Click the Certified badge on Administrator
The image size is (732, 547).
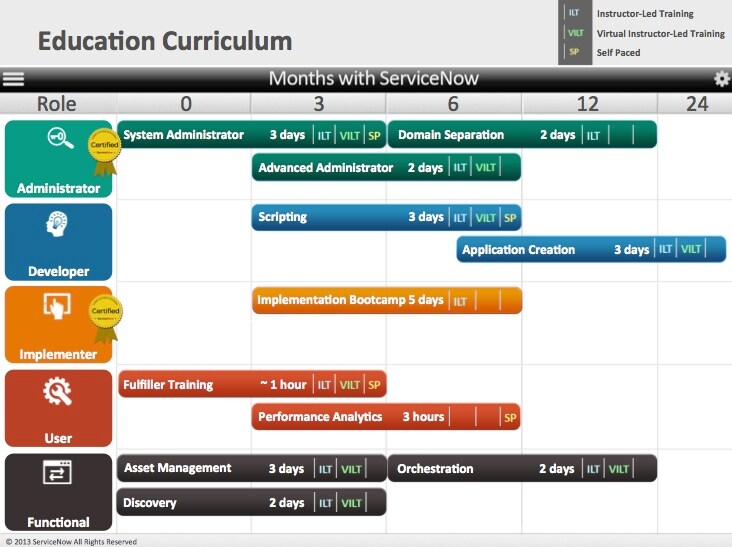coord(104,153)
